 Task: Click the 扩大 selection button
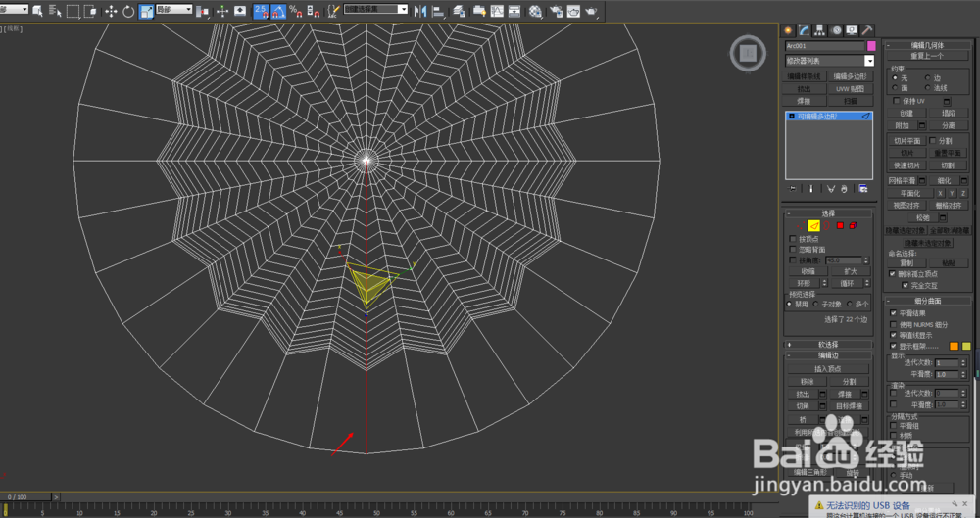pos(850,272)
